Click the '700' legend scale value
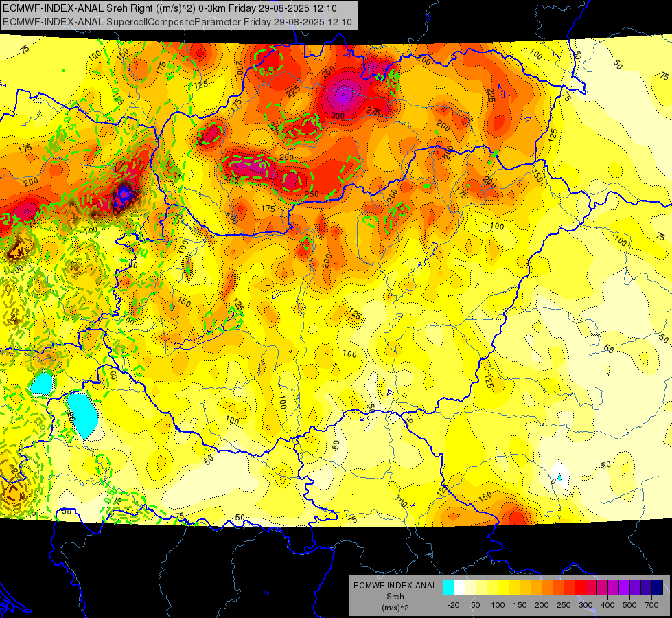The height and width of the screenshot is (618, 672). pos(651,605)
